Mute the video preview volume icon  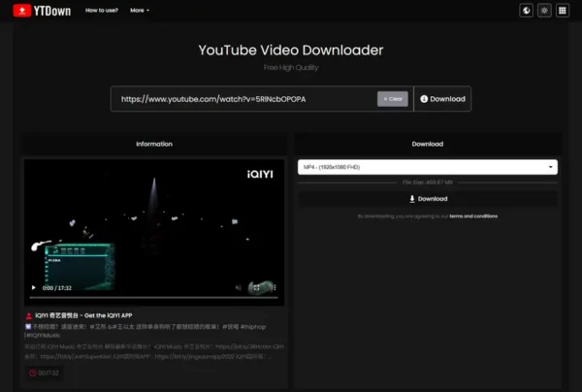pos(239,287)
